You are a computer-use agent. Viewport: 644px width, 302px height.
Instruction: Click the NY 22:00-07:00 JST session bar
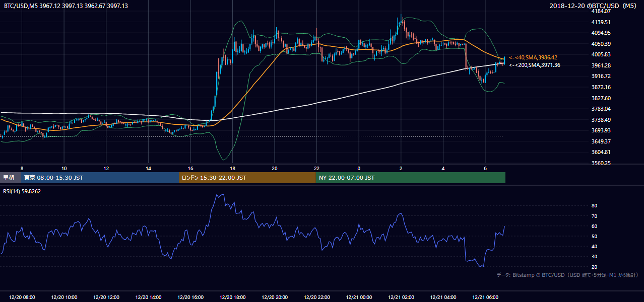coord(411,178)
